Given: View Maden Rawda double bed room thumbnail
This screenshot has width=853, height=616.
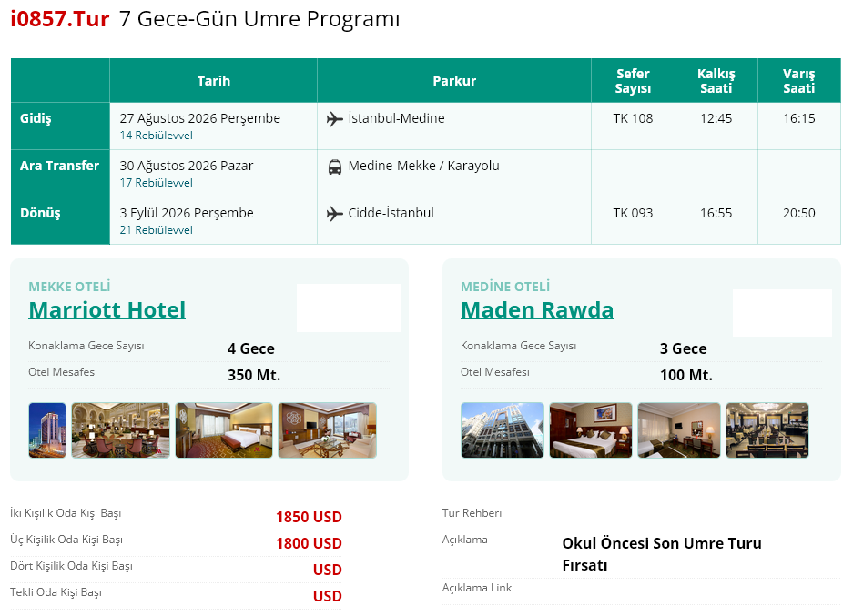Looking at the screenshot, I should pyautogui.click(x=591, y=430).
